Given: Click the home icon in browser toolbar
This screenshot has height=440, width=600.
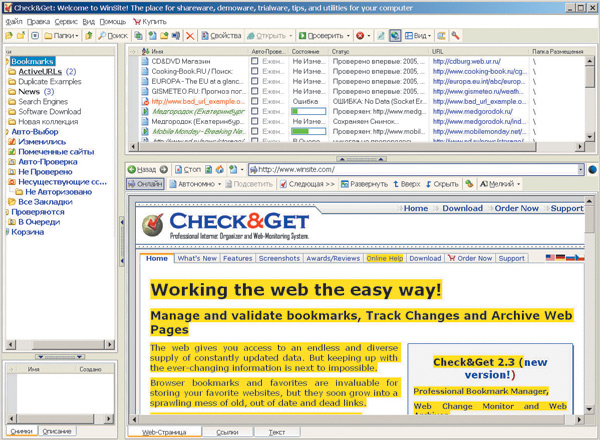Looking at the screenshot, I should pos(220,169).
